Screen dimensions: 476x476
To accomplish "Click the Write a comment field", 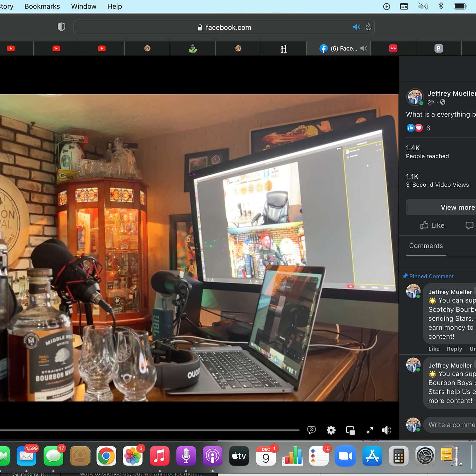I will (x=451, y=425).
